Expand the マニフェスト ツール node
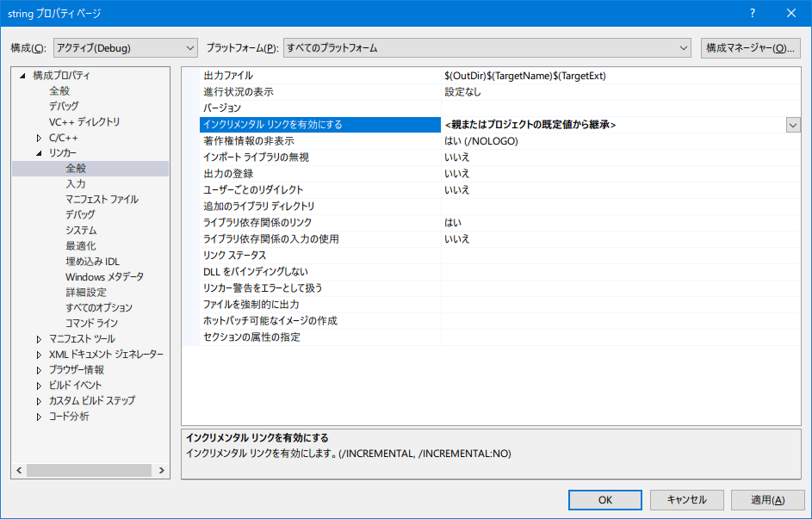The width and height of the screenshot is (812, 519). pyautogui.click(x=40, y=339)
